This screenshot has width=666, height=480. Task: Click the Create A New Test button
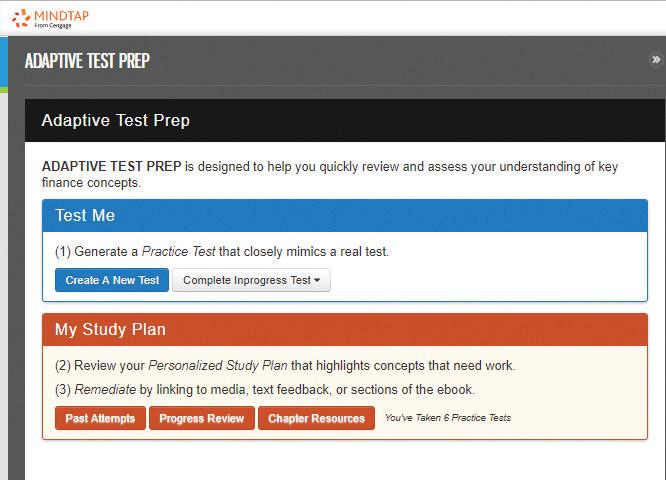coord(112,280)
